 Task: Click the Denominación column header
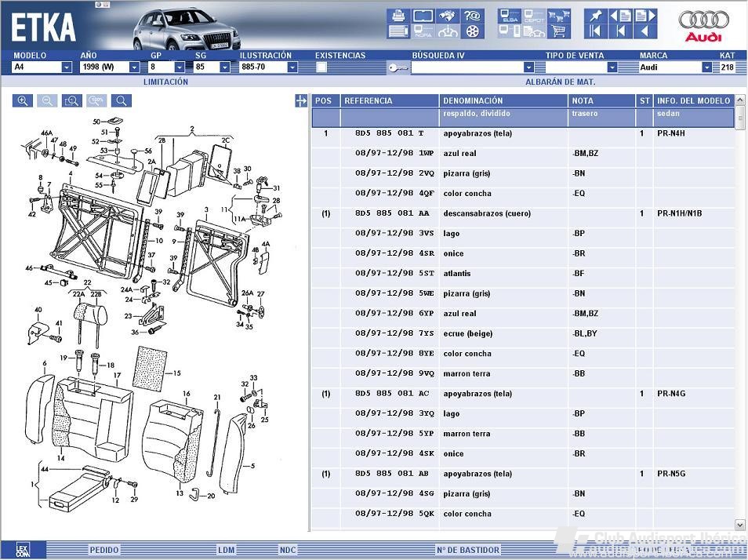click(503, 100)
